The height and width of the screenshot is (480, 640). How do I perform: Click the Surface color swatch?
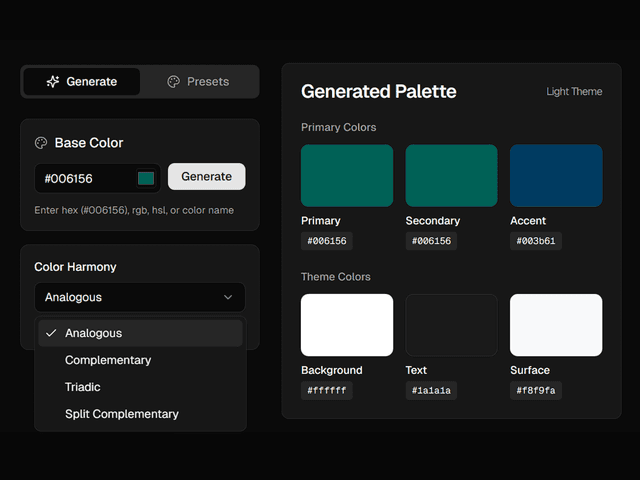[556, 325]
